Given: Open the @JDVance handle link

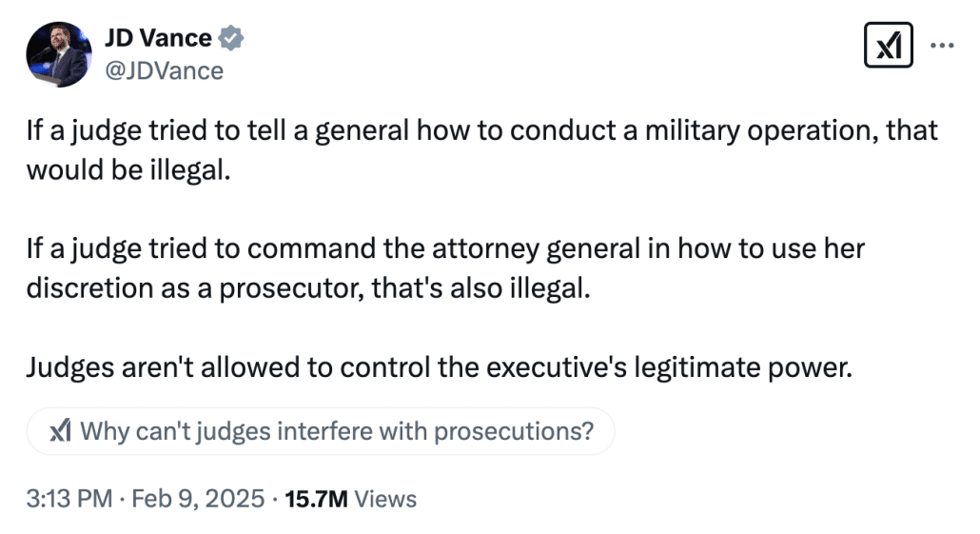Looking at the screenshot, I should click(164, 70).
